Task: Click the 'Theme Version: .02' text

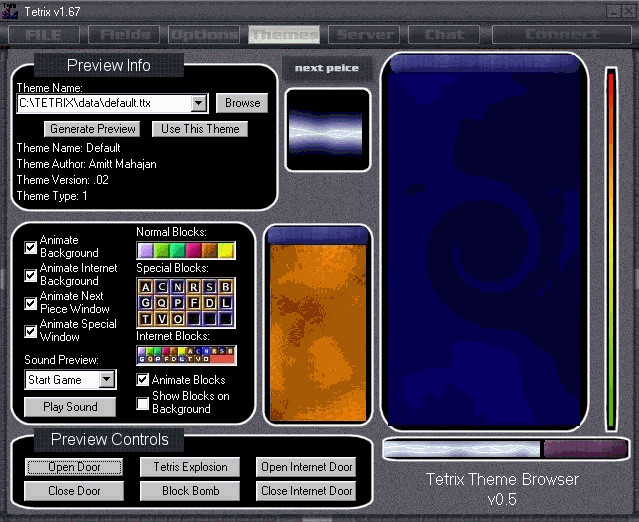Action: (62, 180)
